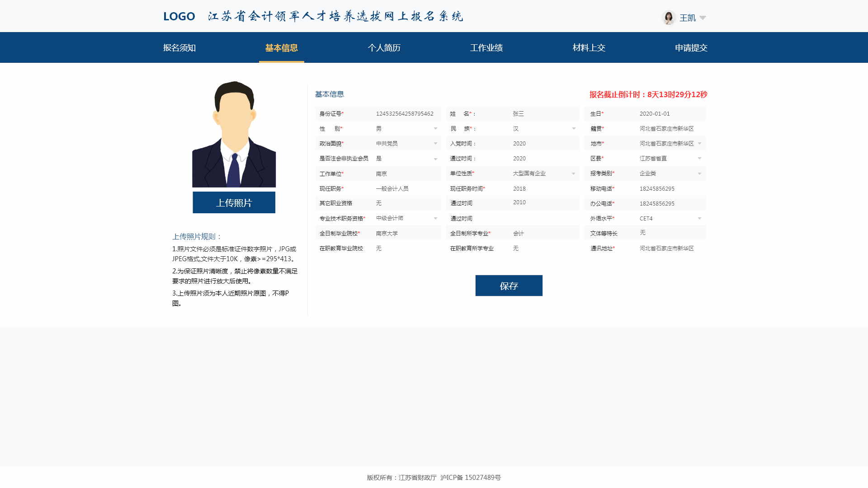Viewport: 868px width, 488px height.
Task: Click the 身份证号 input field
Action: 406,114
